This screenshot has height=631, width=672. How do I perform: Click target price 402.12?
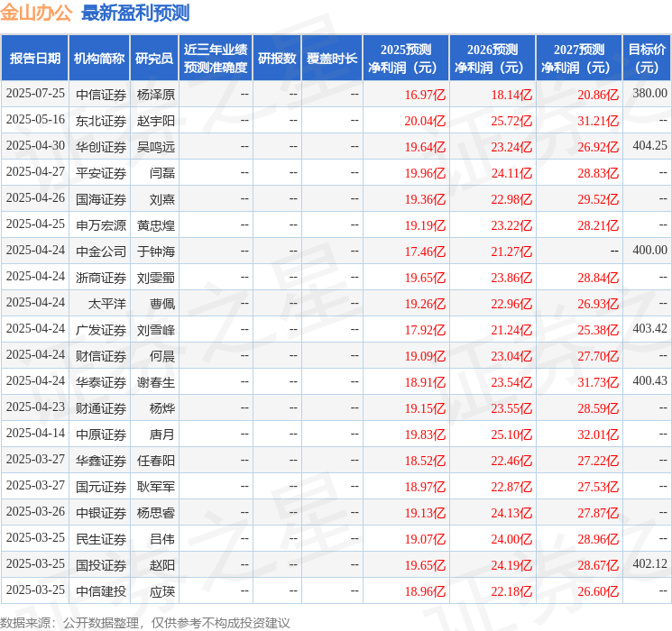(x=649, y=563)
